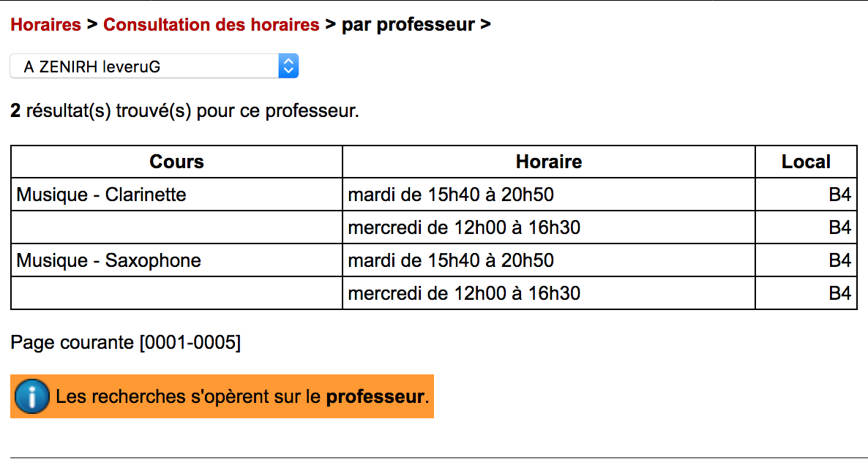This screenshot has width=868, height=468.
Task: Click the Horaire column header
Action: (x=548, y=162)
